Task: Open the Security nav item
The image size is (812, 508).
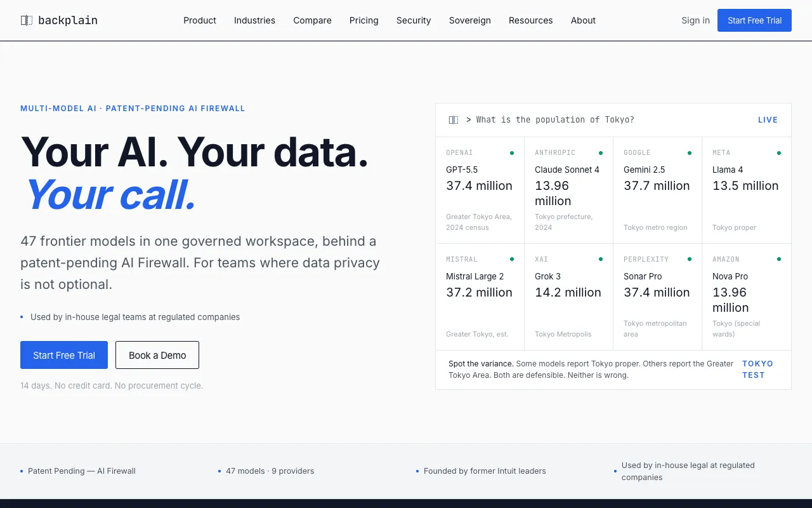Action: coord(414,20)
